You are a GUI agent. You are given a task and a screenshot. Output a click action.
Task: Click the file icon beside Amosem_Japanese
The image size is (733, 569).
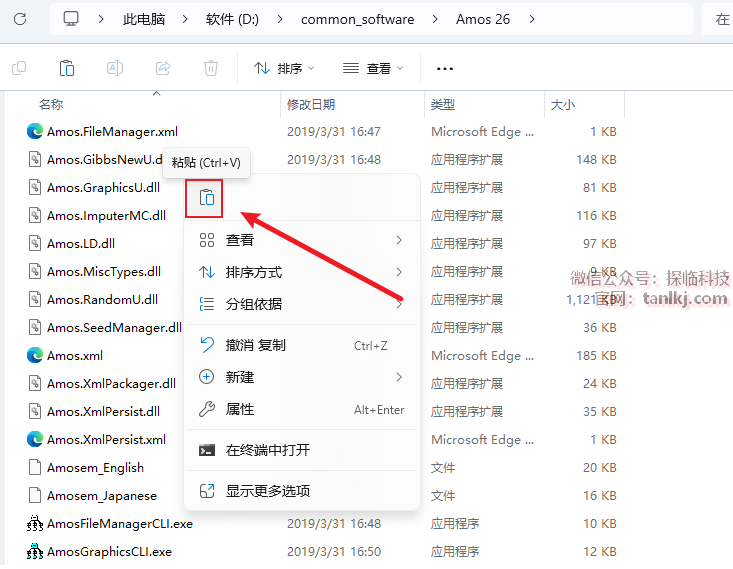tap(35, 495)
